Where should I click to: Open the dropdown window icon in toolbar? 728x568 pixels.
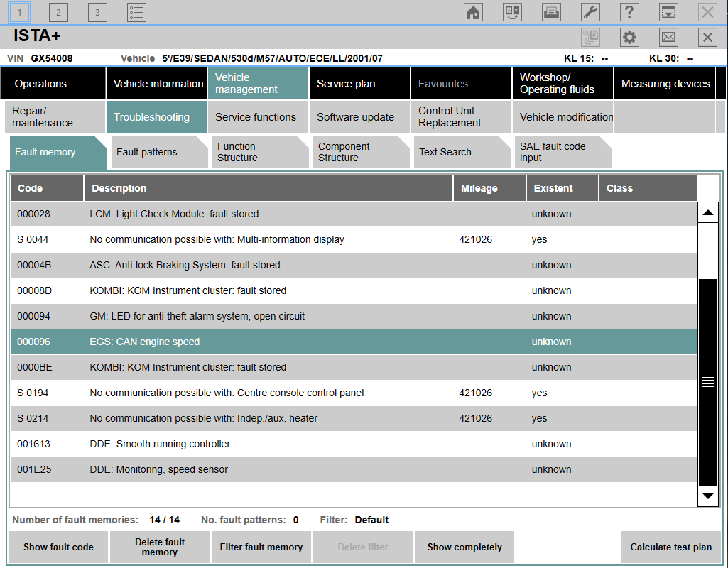point(668,12)
